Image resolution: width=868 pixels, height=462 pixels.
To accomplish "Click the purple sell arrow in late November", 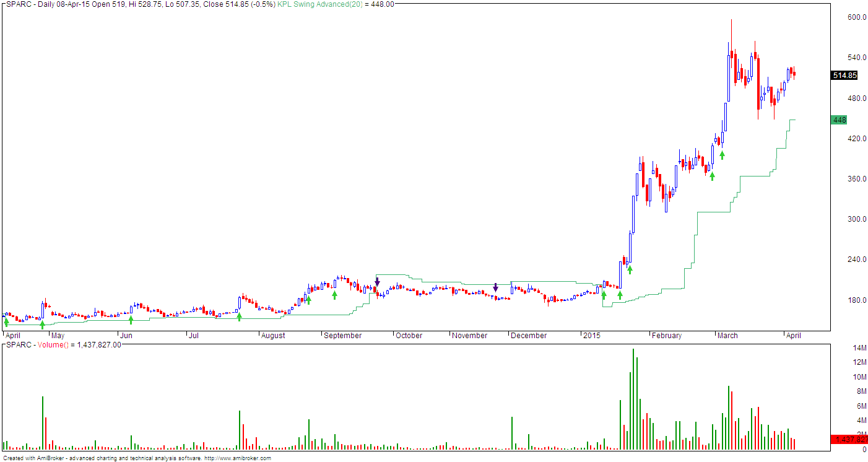I will coord(495,287).
